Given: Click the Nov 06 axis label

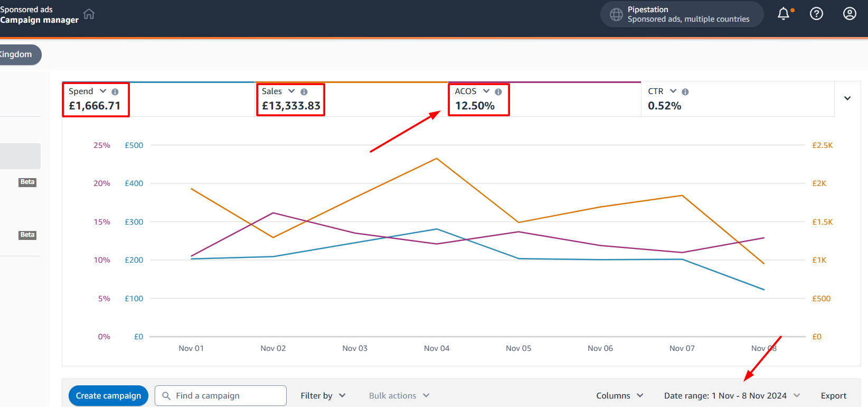Looking at the screenshot, I should coord(600,348).
